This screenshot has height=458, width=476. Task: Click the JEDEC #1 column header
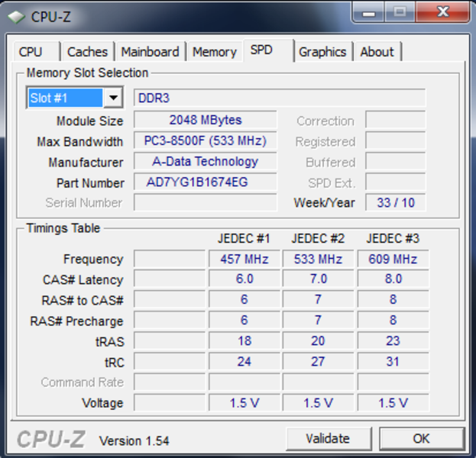coord(244,238)
